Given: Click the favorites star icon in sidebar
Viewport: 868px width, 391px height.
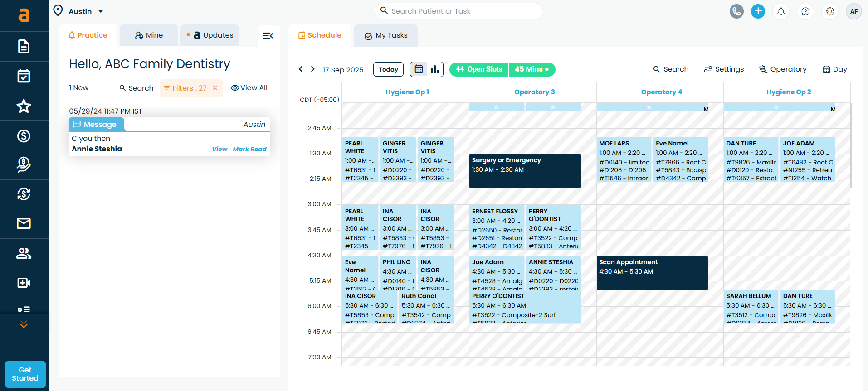Looking at the screenshot, I should coord(24,106).
